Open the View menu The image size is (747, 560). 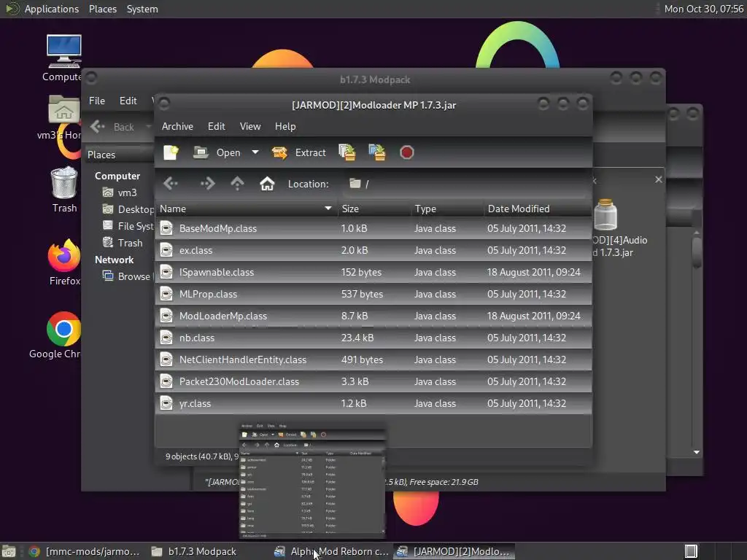[250, 126]
